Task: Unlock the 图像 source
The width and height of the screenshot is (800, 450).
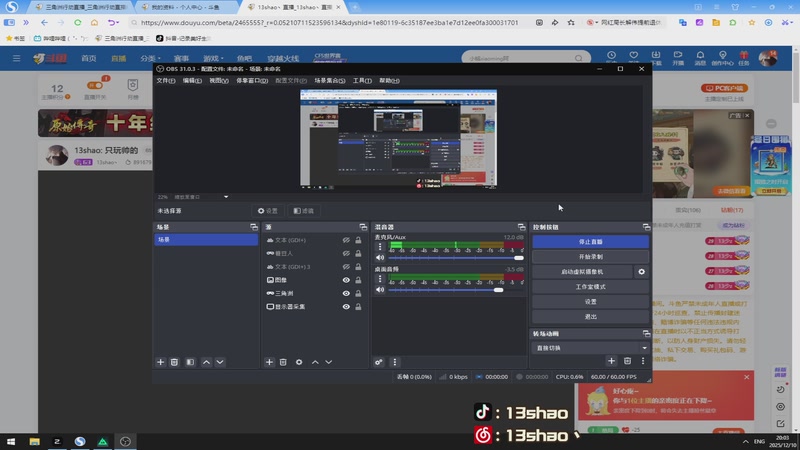Action: tap(358, 280)
